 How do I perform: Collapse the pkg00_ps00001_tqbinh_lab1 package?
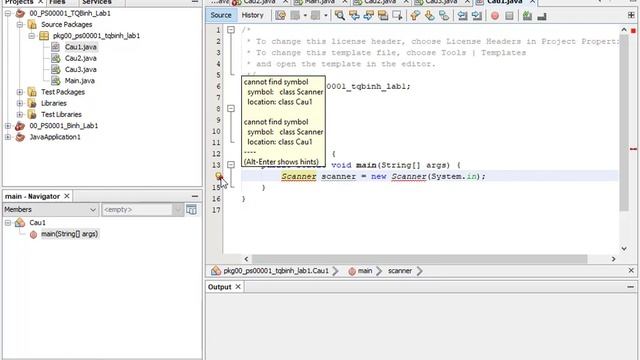31,36
